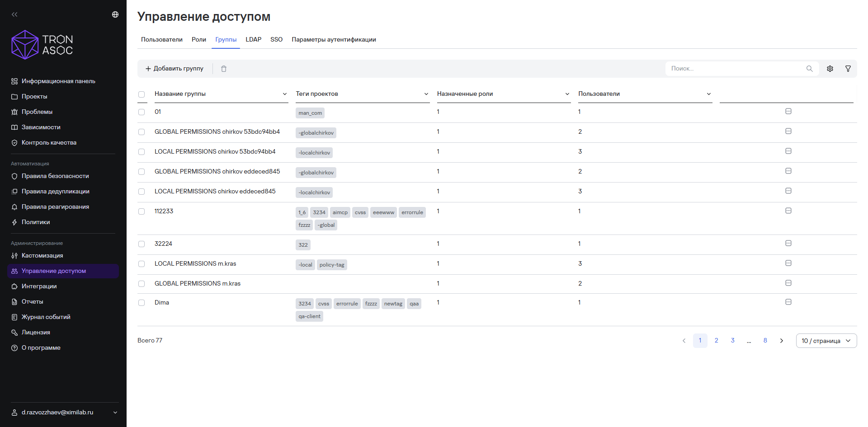The image size is (868, 427).
Task: Click the qa-client tag in Dima row
Action: (310, 316)
